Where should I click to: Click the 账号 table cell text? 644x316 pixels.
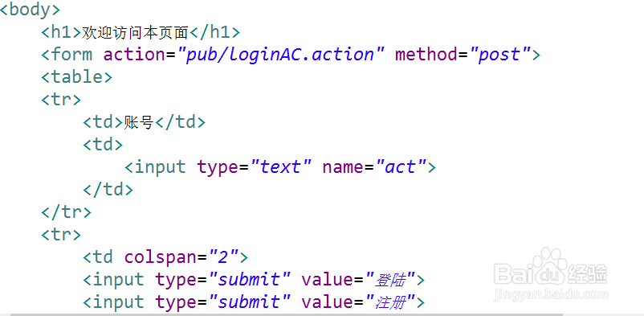pos(138,122)
